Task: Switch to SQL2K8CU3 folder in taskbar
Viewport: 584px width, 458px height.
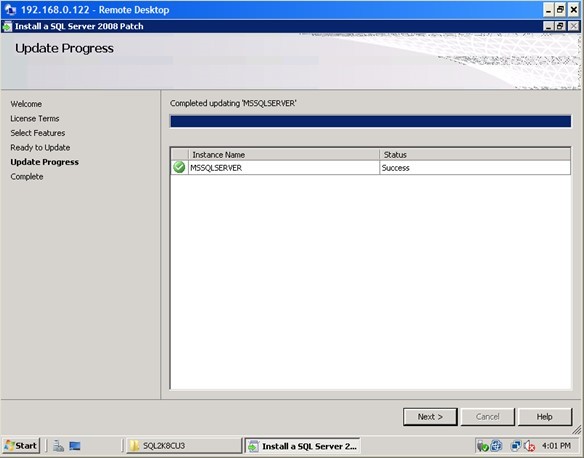Action: (184, 446)
